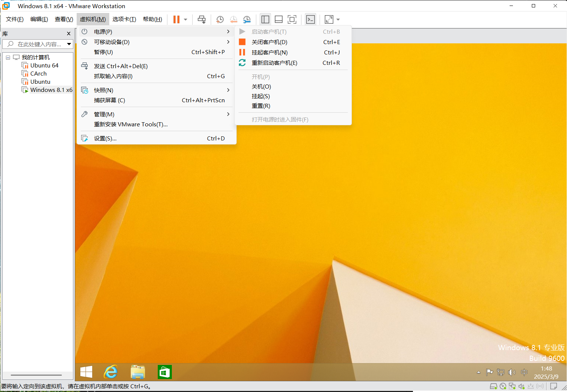The width and height of the screenshot is (567, 392).
Task: Click the orange pause (suspend) toolbar button
Action: click(176, 19)
